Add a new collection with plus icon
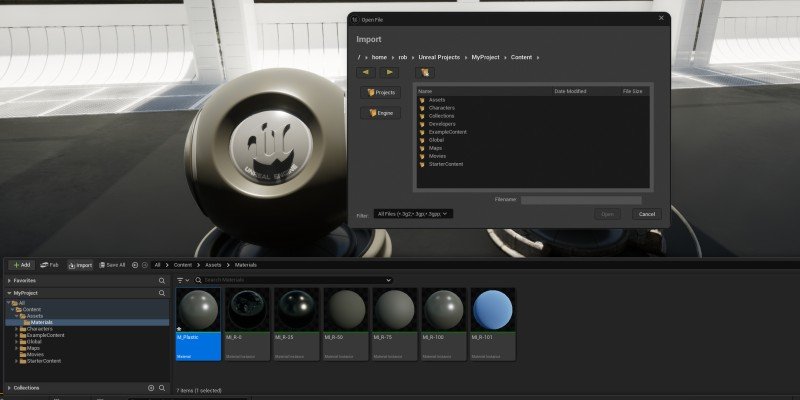 pos(151,388)
